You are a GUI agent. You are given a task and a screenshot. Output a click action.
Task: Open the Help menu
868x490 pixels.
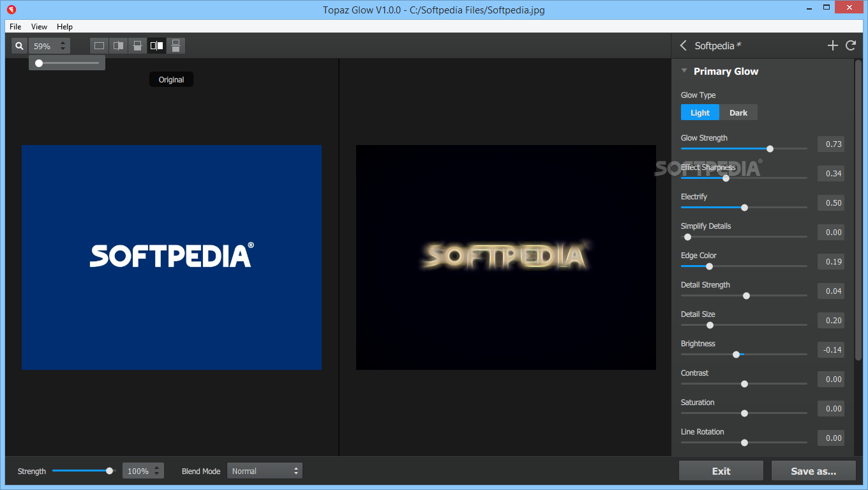click(x=64, y=27)
